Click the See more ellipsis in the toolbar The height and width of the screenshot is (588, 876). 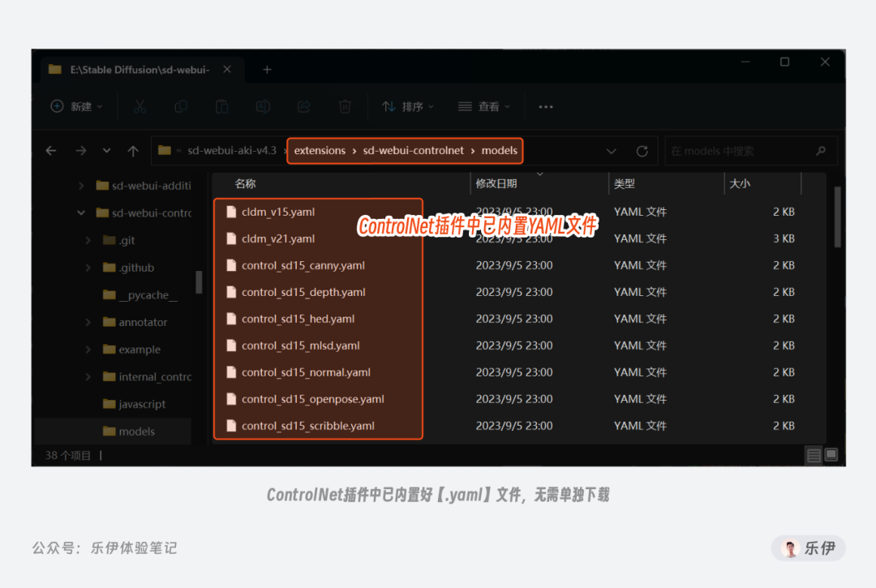(545, 106)
